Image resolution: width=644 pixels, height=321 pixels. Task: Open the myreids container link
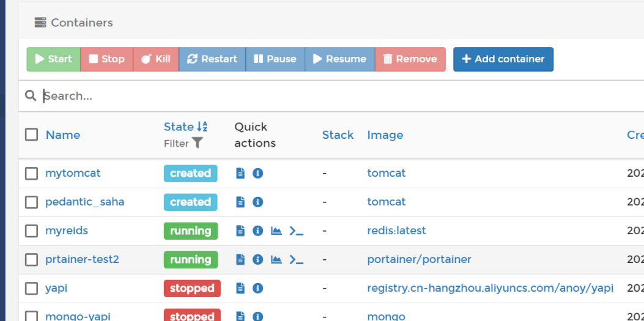point(67,231)
